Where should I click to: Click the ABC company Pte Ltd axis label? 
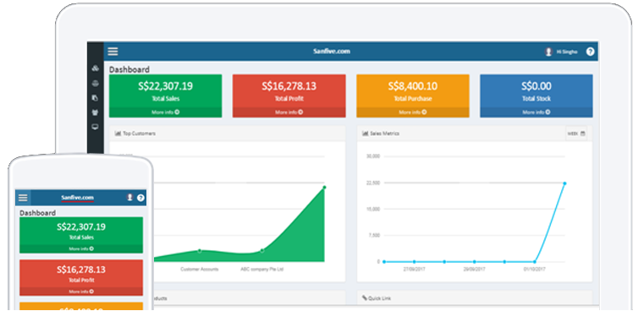tap(262, 270)
